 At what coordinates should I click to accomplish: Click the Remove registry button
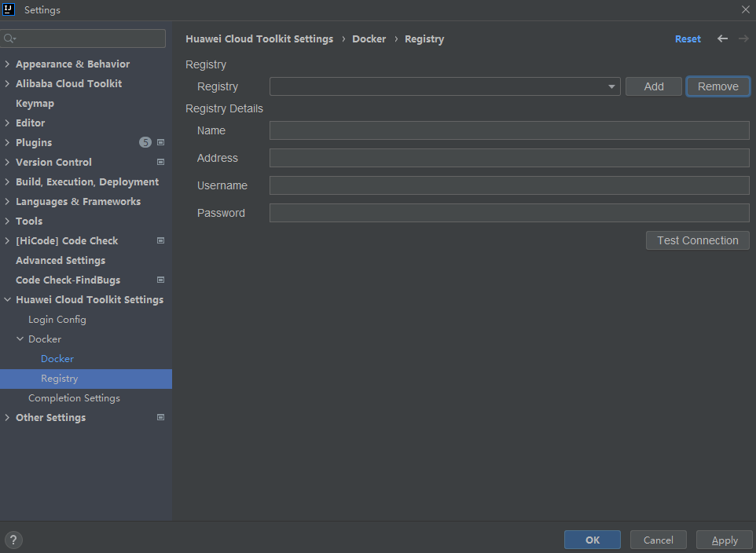[718, 86]
